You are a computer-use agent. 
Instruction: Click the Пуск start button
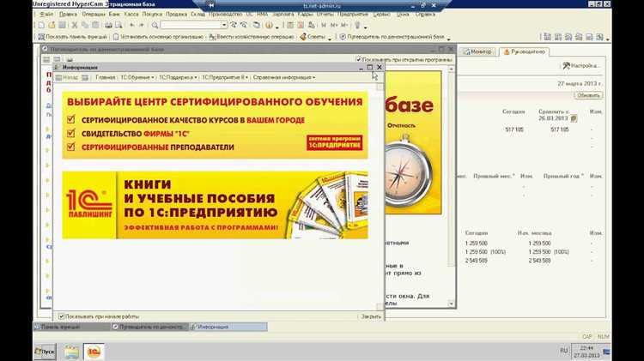(45, 352)
